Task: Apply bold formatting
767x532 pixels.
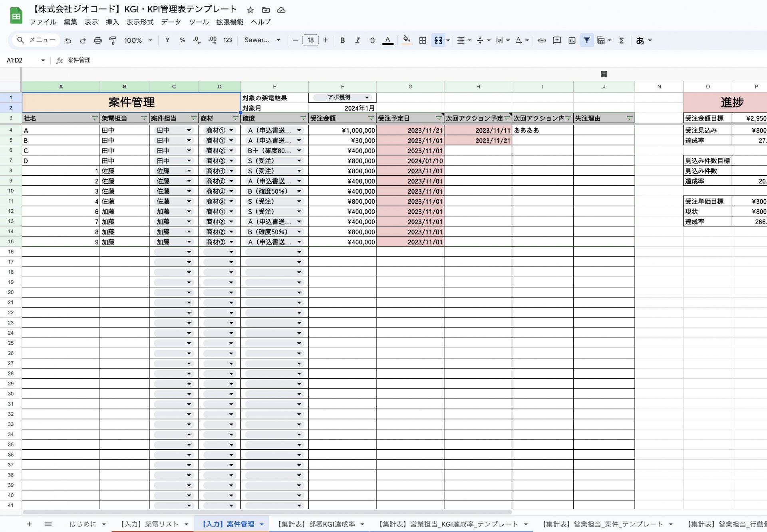Action: point(342,40)
